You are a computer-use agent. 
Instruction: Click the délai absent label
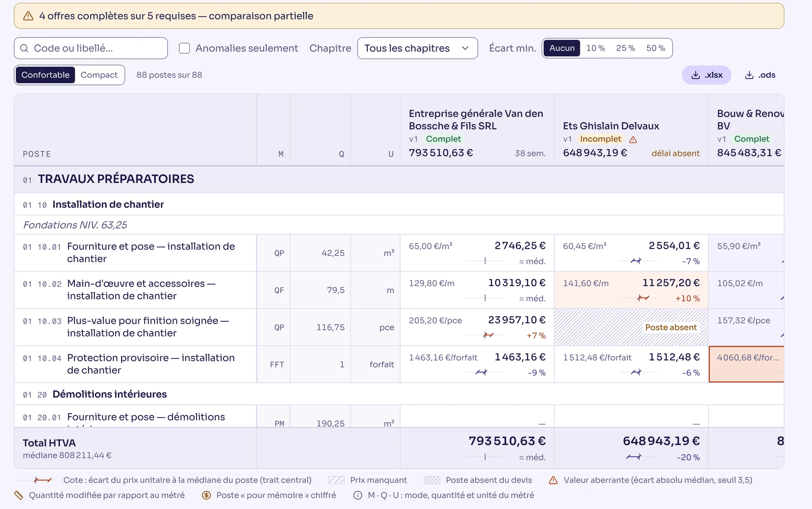pos(676,153)
